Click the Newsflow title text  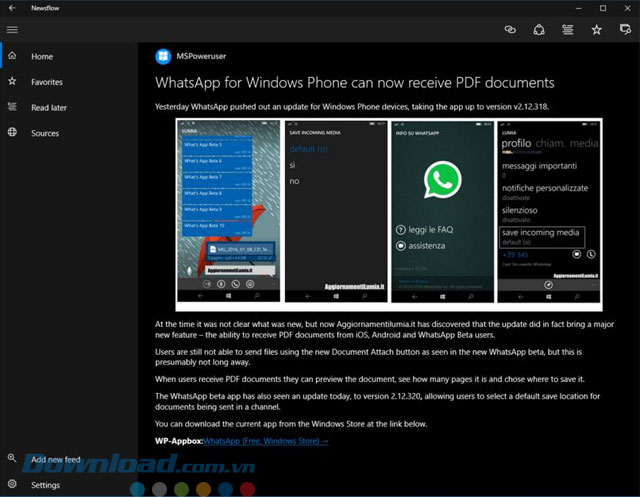45,8
